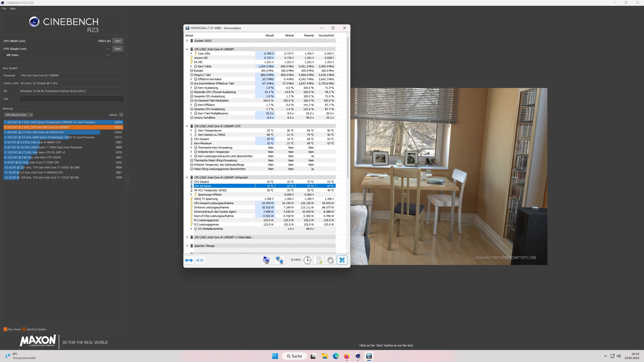Image resolution: width=644 pixels, height=362 pixels.
Task: Toggle the ranking Details dropdown arrow
Action: [x=121, y=115]
